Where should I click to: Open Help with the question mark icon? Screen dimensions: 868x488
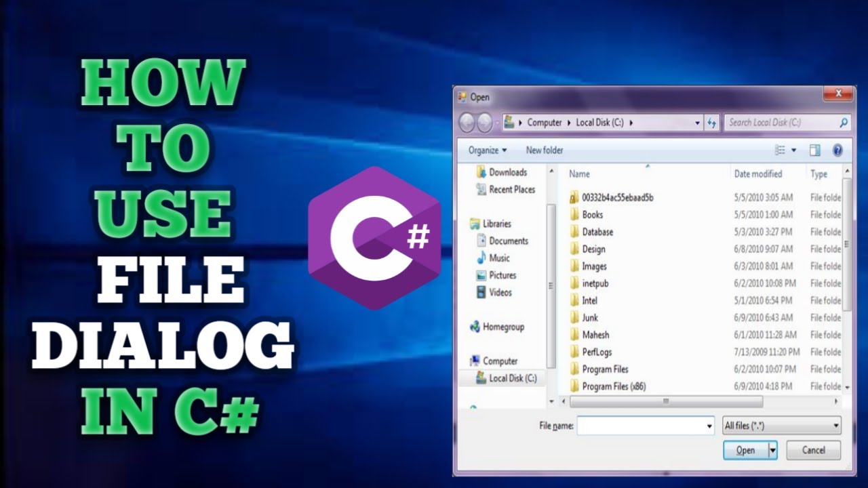point(837,150)
